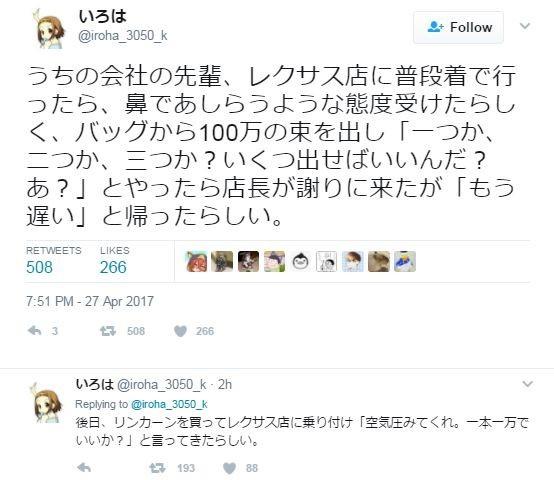Viewport: 554px width, 480px height.
Task: Open the Replying to @iroha_3050_k link
Action: 141,404
